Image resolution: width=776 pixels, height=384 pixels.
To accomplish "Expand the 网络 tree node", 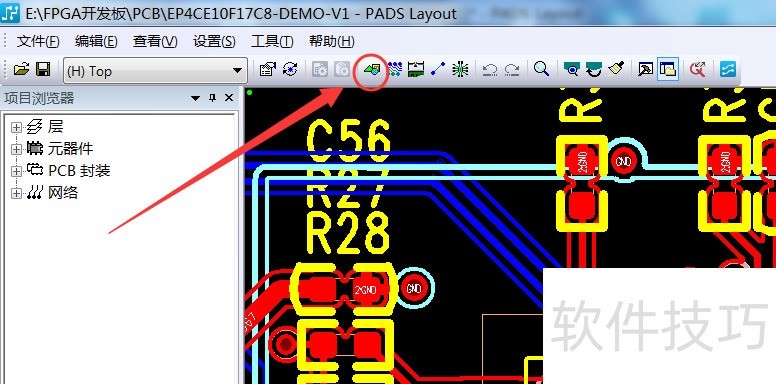I will (x=16, y=193).
